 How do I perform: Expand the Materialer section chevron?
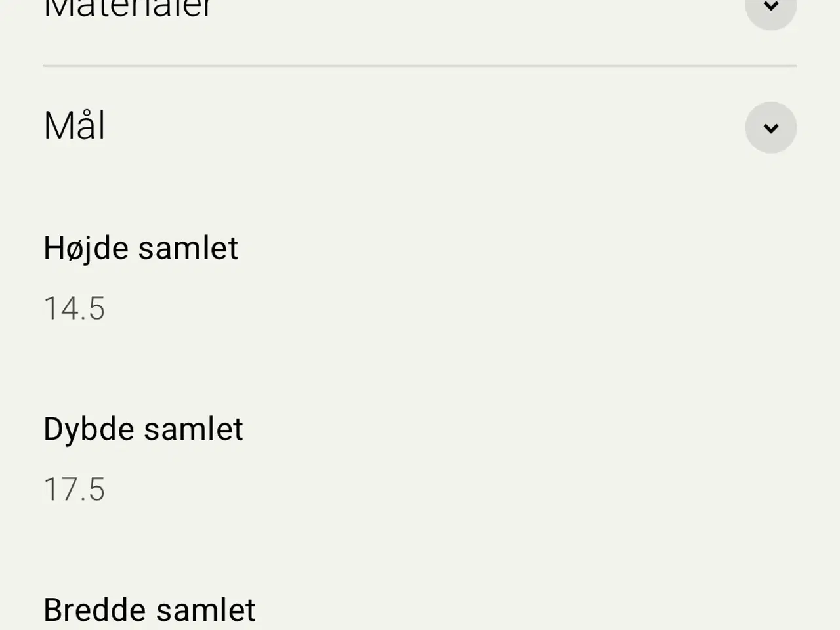click(770, 9)
